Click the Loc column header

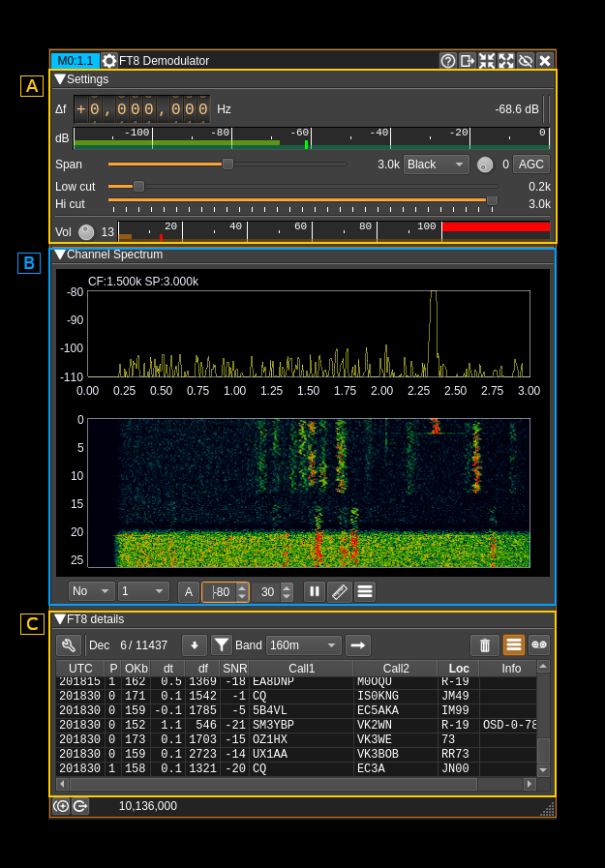coord(459,668)
